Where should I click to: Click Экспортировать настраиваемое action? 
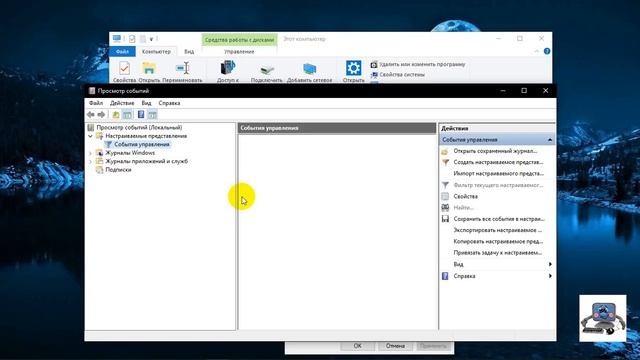[498, 230]
